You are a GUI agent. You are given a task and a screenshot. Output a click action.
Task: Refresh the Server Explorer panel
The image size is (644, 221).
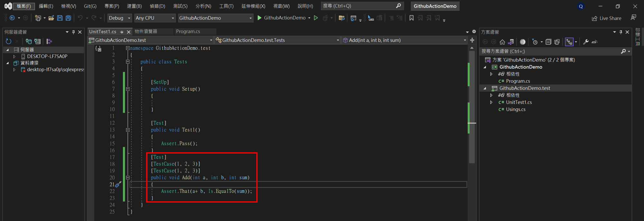coord(8,41)
